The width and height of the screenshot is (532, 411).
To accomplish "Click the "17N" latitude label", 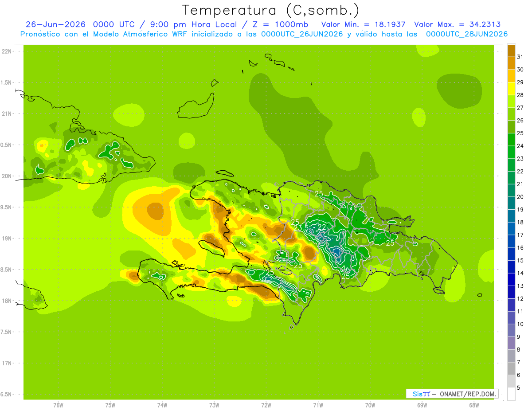I will tap(7, 363).
